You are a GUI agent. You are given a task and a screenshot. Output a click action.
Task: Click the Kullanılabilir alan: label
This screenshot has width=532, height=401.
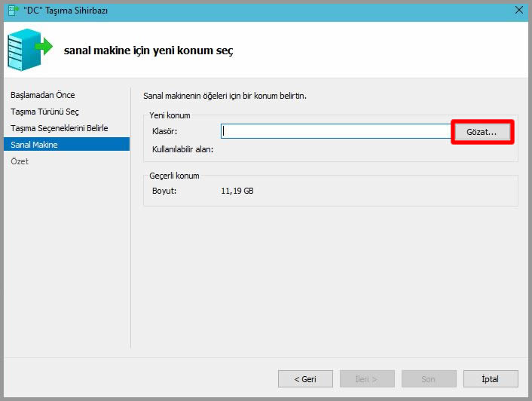(x=183, y=149)
